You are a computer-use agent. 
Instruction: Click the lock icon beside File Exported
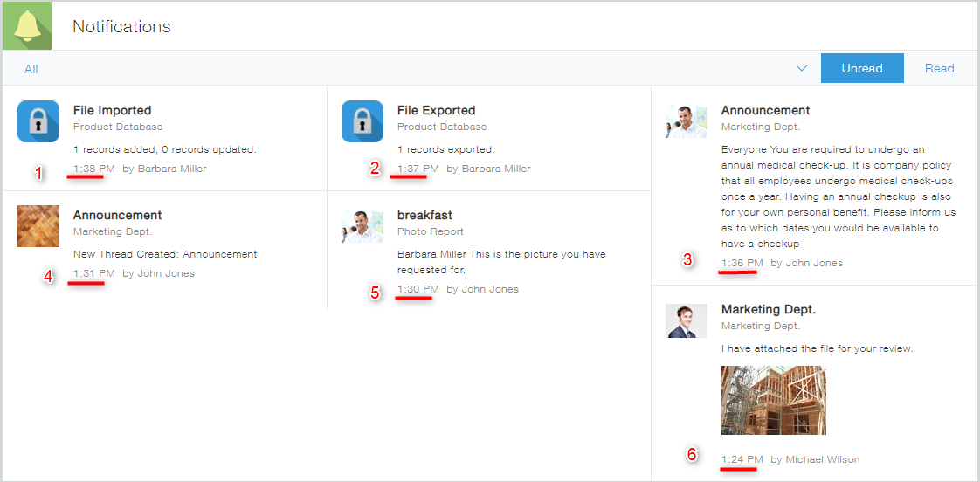[x=362, y=121]
